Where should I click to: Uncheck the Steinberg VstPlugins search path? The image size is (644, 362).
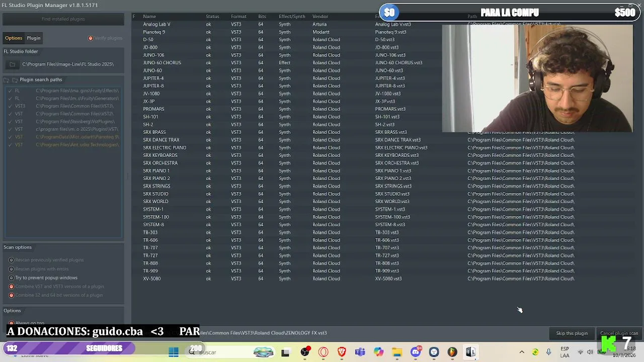[10, 122]
